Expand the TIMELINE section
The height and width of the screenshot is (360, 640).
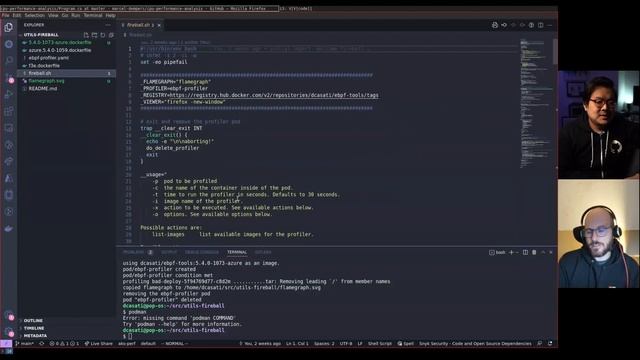pyautogui.click(x=33, y=328)
